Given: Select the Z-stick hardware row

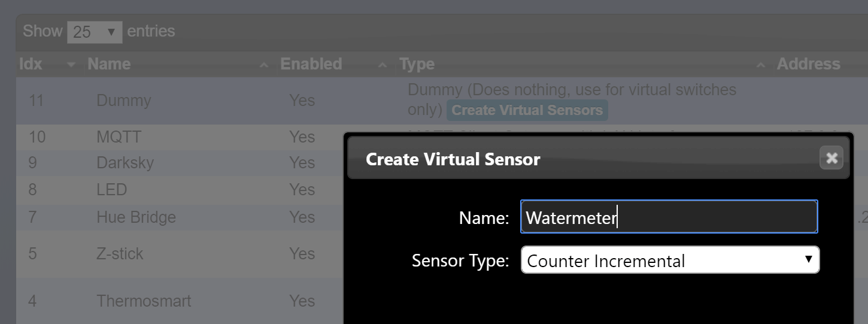Looking at the screenshot, I should [180, 254].
